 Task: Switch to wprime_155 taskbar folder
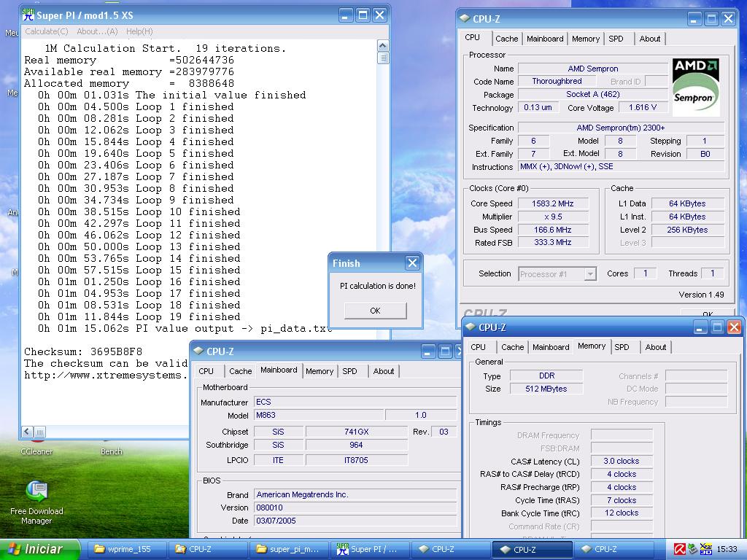pyautogui.click(x=127, y=549)
